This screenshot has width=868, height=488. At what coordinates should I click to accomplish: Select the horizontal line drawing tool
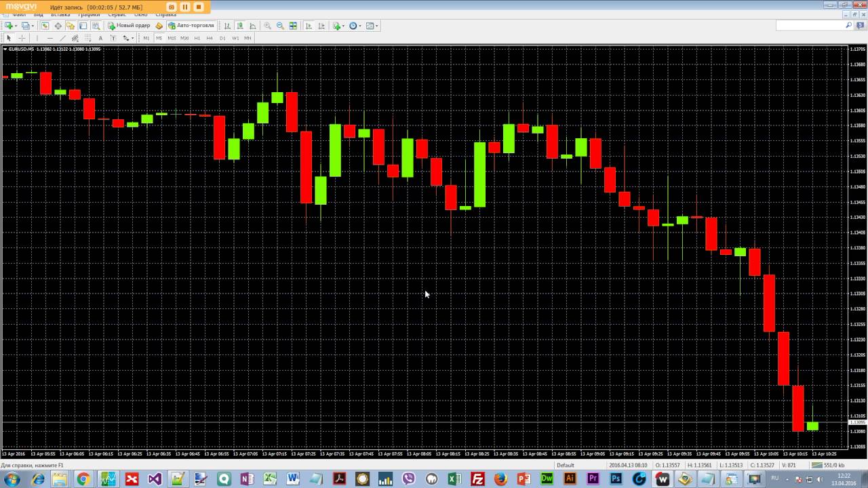50,38
